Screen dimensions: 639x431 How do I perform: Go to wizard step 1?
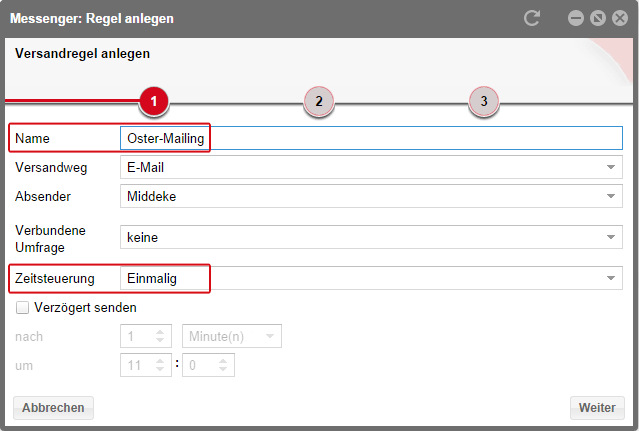(153, 101)
